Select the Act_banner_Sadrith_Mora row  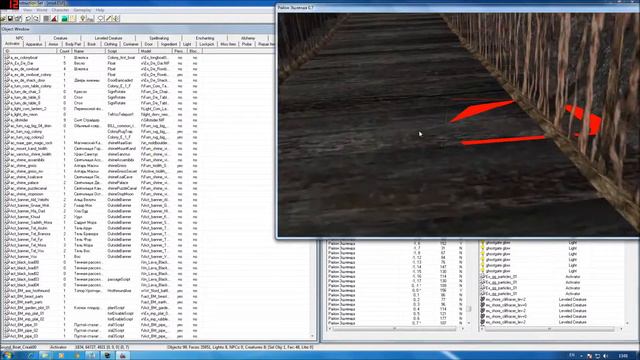[102, 222]
